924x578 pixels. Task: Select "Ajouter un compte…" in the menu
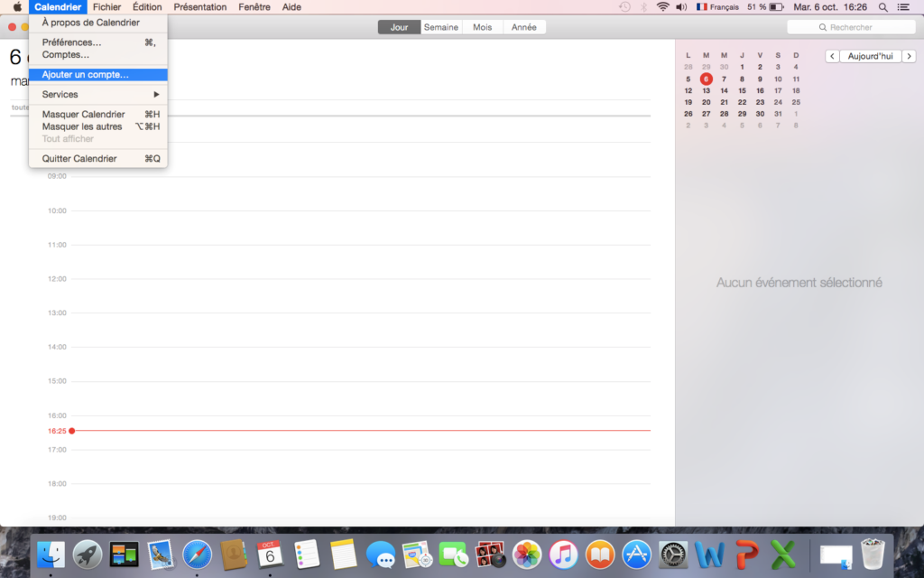[86, 75]
